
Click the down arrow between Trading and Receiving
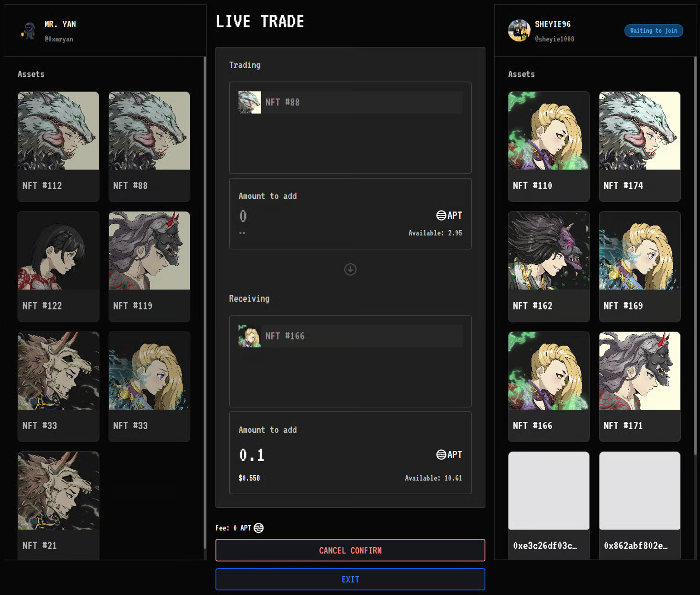coord(350,269)
